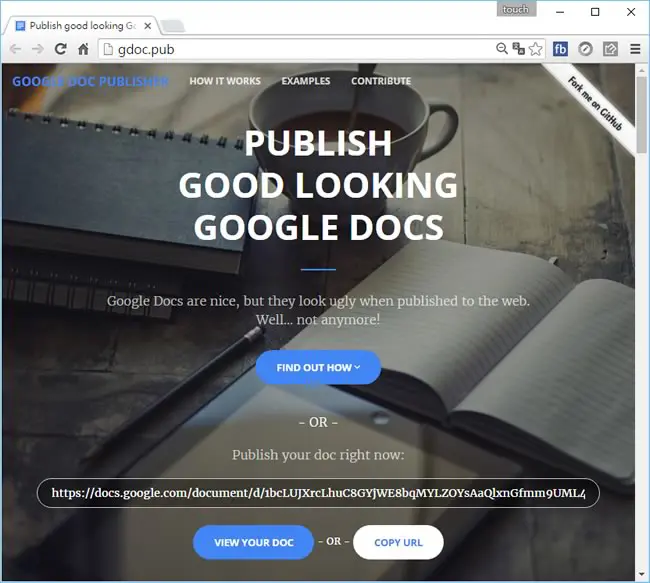The height and width of the screenshot is (583, 650).
Task: Expand the Find Out How button
Action: [318, 367]
